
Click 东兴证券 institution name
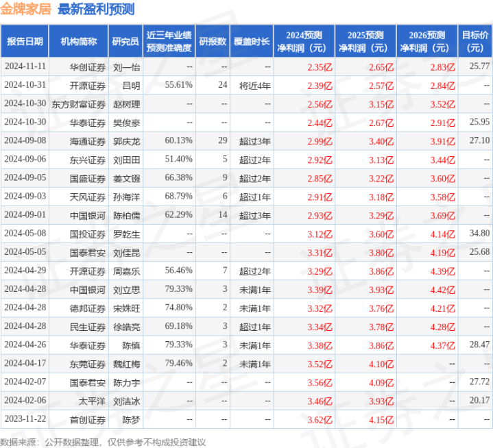(x=87, y=160)
